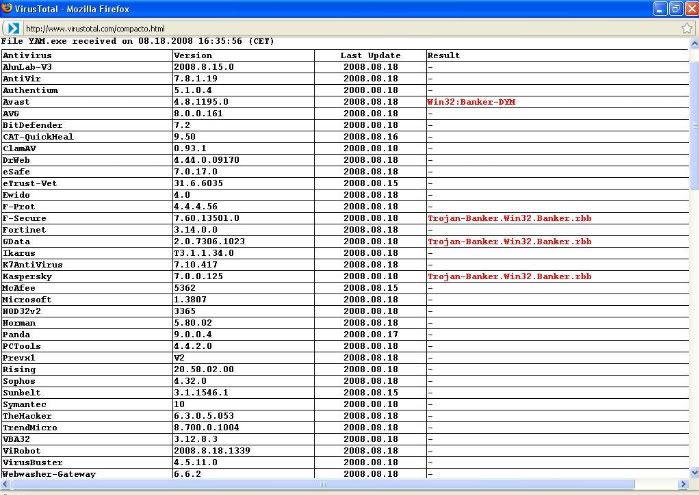Click the AhnLab-V3 antivirus name
This screenshot has width=699, height=495.
point(27,67)
